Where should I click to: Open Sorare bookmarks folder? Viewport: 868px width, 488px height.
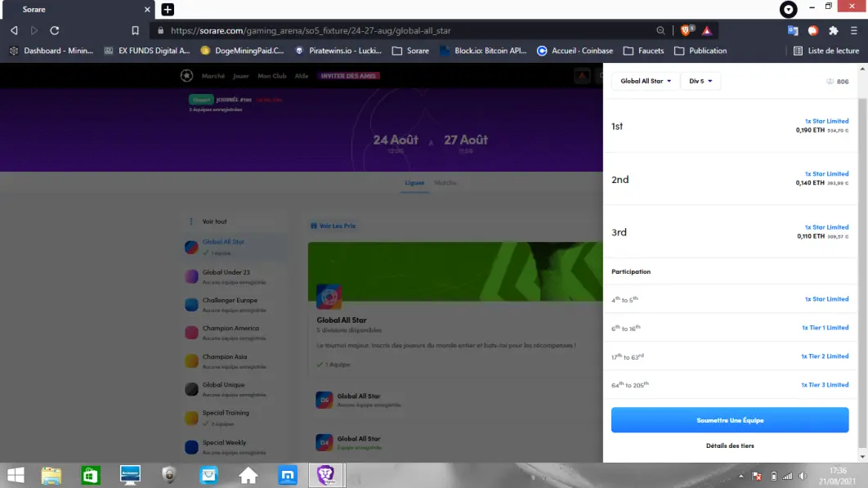pos(411,51)
